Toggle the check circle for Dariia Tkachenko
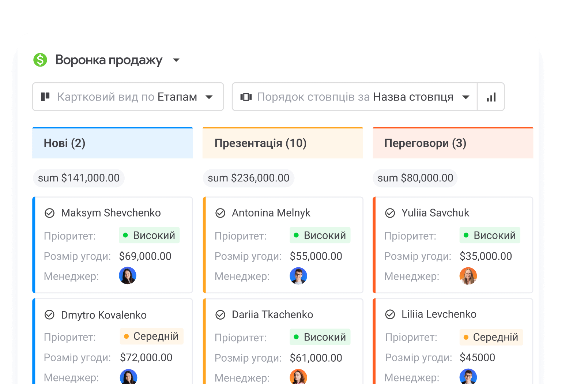 pos(220,315)
